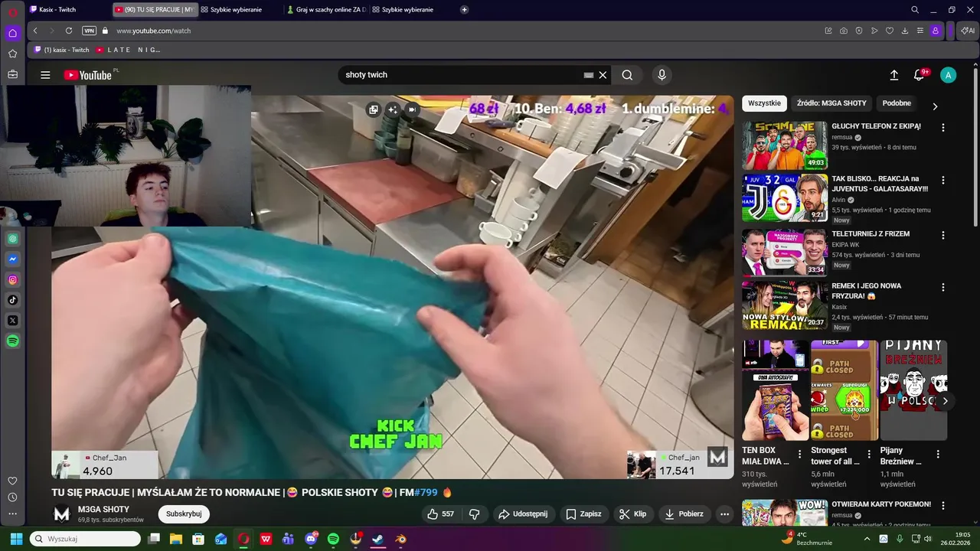Go to YouTube home via logo
Viewport: 980px width, 551px height.
tap(88, 75)
